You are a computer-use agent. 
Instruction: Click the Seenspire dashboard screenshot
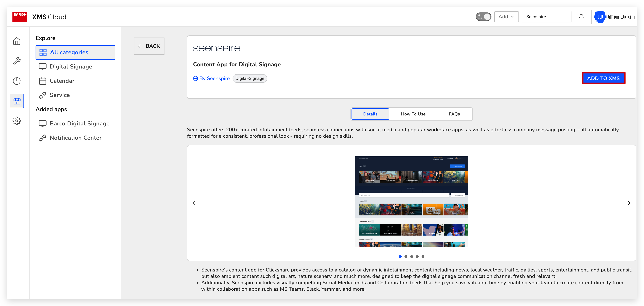tap(411, 202)
